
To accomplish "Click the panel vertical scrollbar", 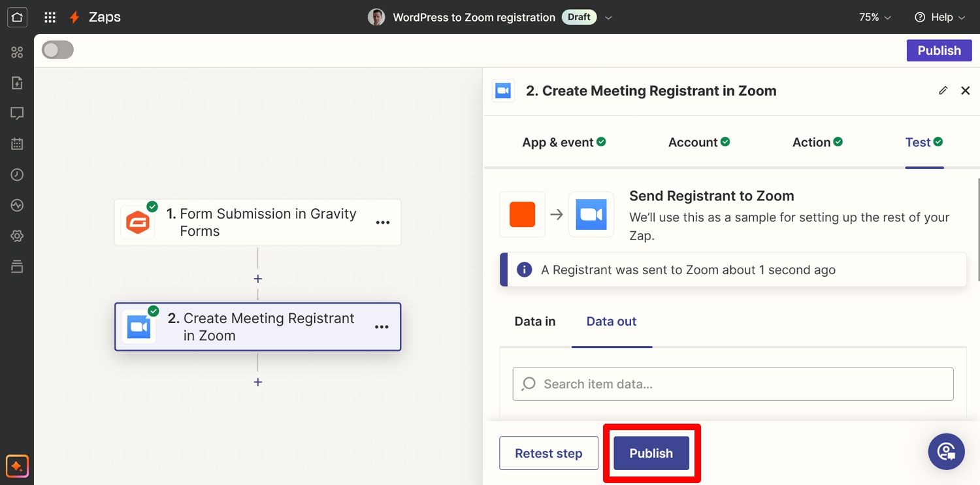I will 978,230.
